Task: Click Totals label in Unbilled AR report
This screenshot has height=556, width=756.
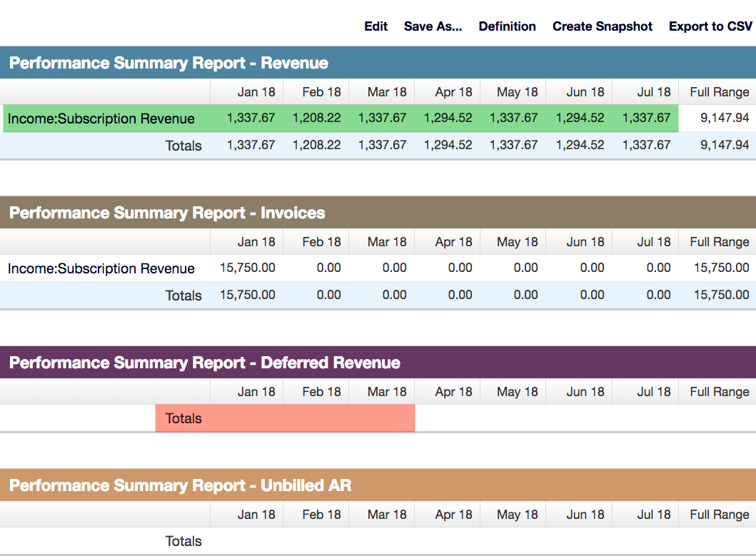Action: coord(183,542)
